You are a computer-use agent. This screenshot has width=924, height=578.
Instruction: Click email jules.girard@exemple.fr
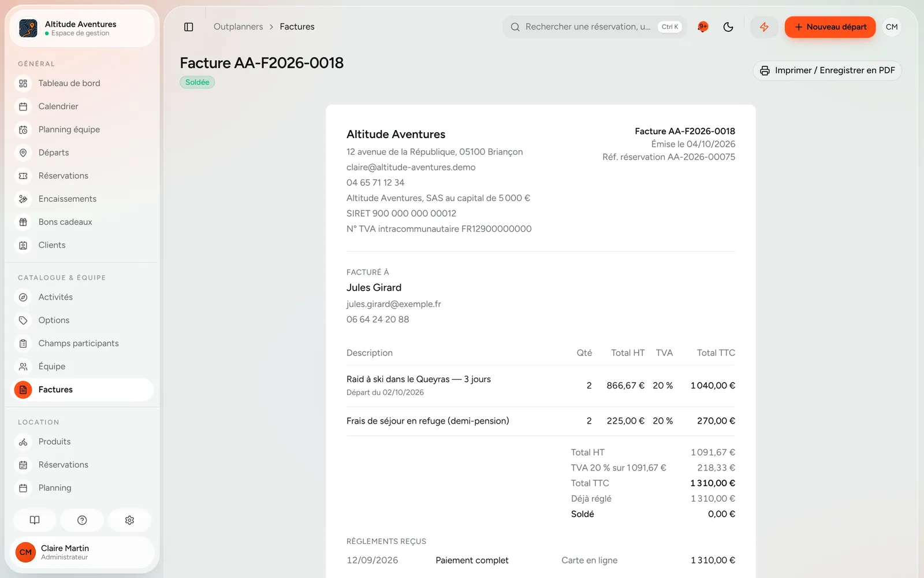pos(394,304)
